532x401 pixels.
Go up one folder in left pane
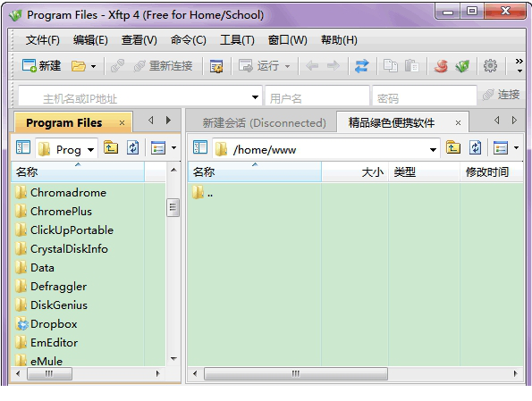[x=111, y=147]
